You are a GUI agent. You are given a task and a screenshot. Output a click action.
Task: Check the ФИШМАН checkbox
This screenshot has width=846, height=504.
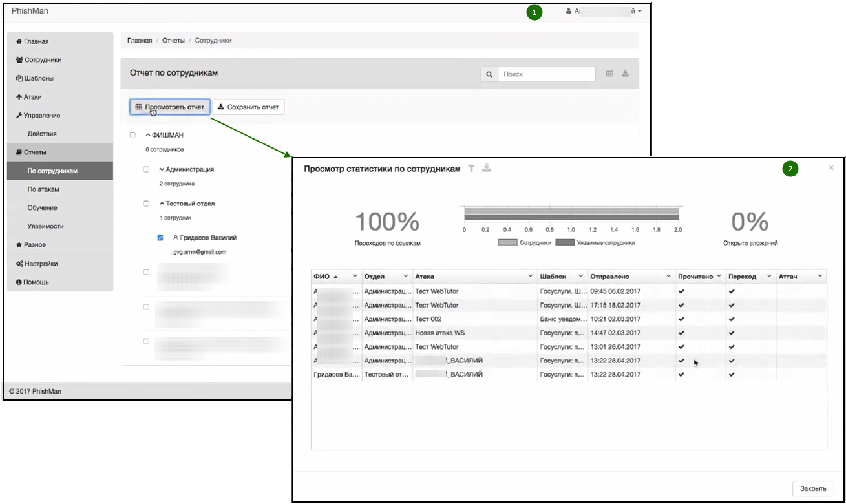(x=132, y=135)
